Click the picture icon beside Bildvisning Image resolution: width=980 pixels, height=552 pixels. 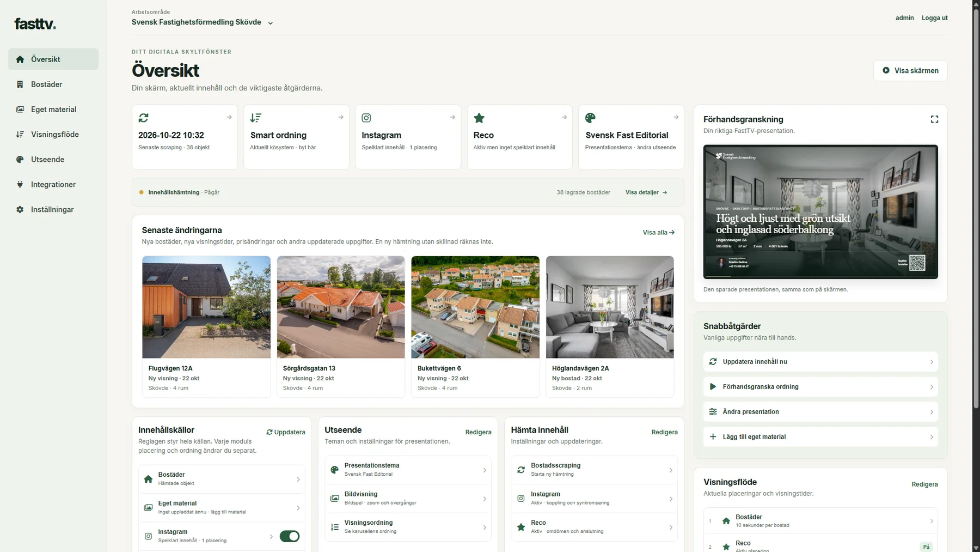click(x=335, y=499)
